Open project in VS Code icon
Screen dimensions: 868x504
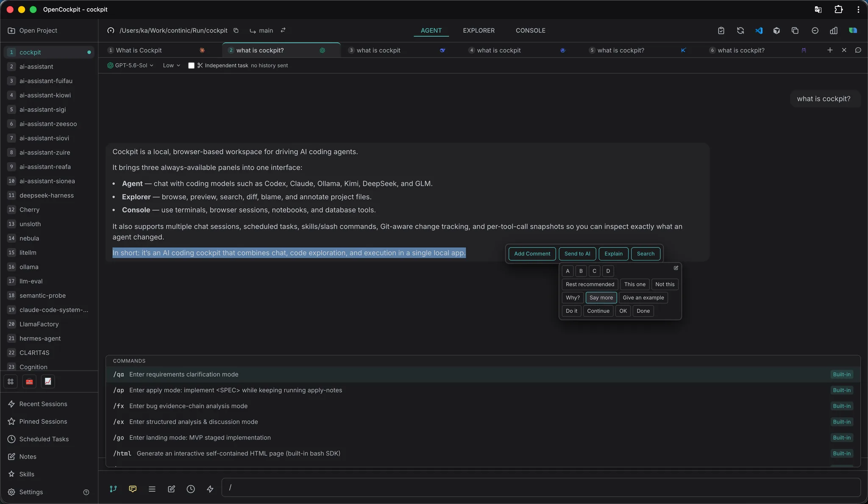(759, 30)
